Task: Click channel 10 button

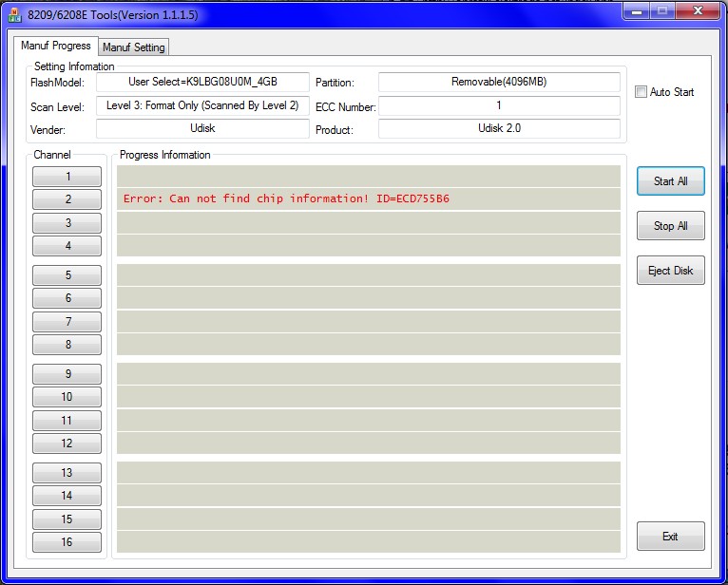Action: (x=67, y=397)
